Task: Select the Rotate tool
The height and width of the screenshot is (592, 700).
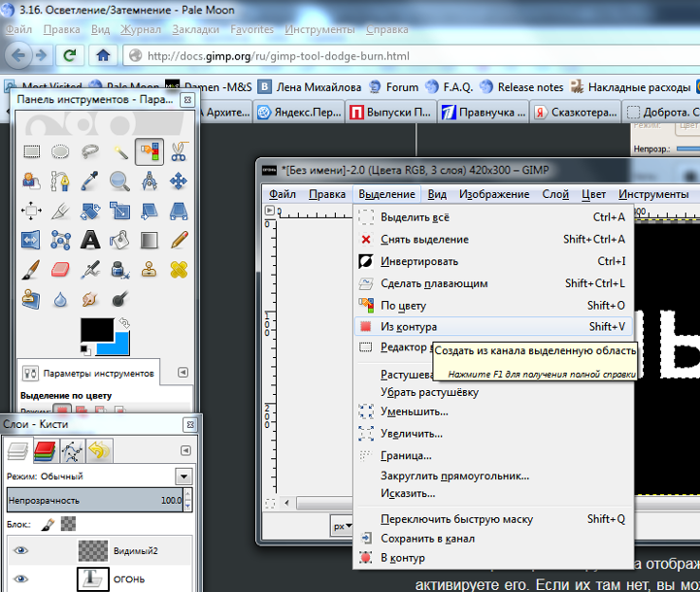Action: (90, 211)
